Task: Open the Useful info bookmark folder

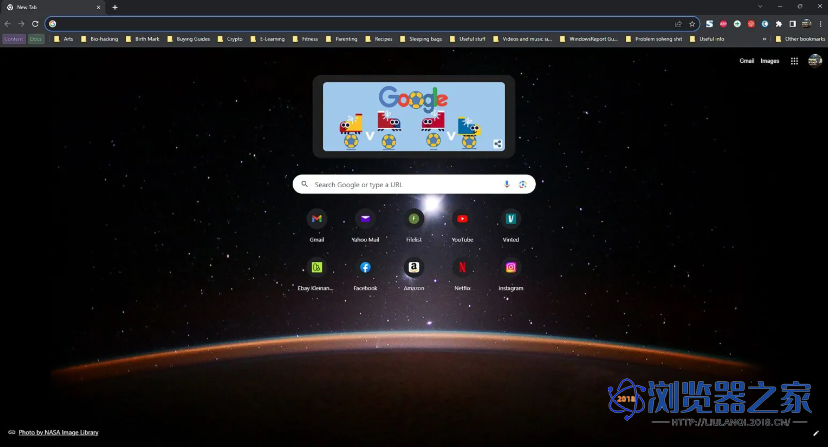Action: [x=707, y=39]
